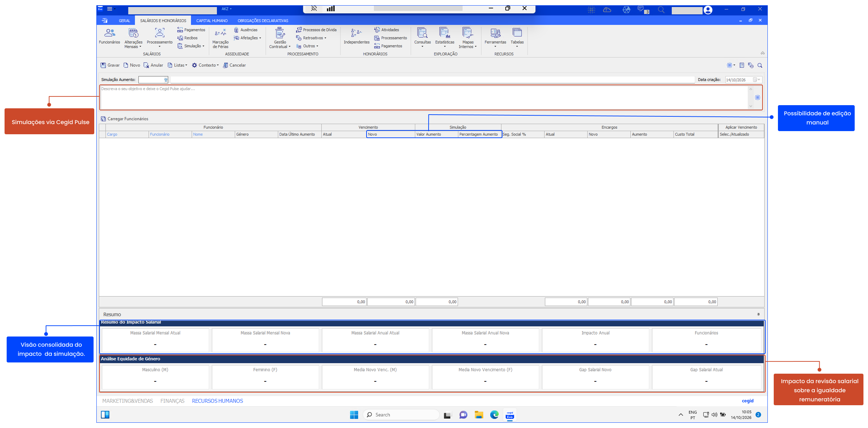Click the Cegid Pulse grid icon in prompt box
868x428 pixels.
pyautogui.click(x=758, y=97)
